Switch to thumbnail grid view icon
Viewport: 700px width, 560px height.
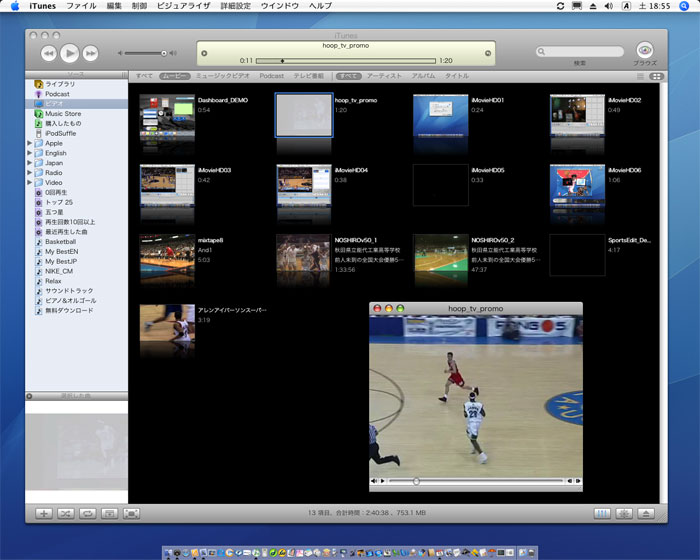[657, 76]
